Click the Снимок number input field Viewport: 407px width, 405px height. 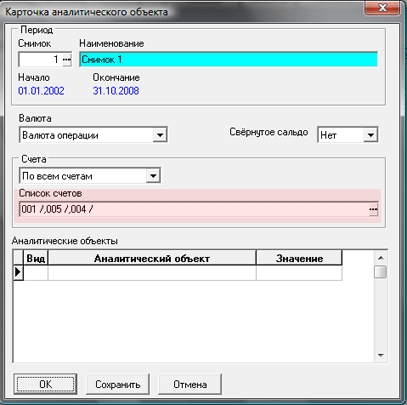pyautogui.click(x=40, y=60)
